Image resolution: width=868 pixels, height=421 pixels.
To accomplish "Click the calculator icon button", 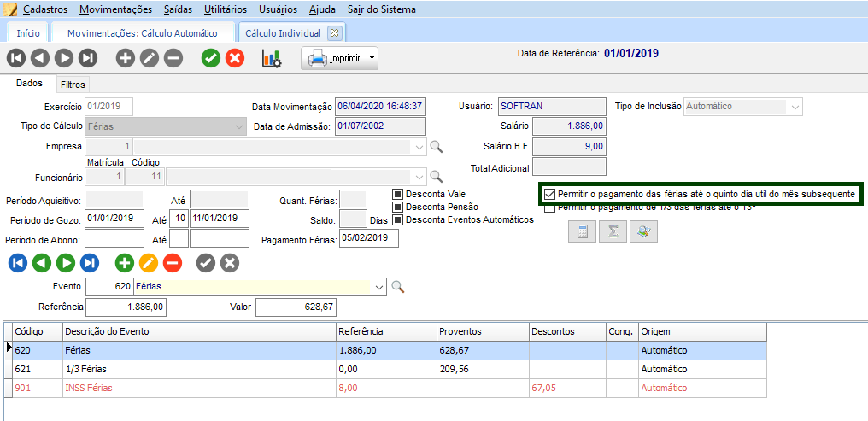I will [x=582, y=232].
